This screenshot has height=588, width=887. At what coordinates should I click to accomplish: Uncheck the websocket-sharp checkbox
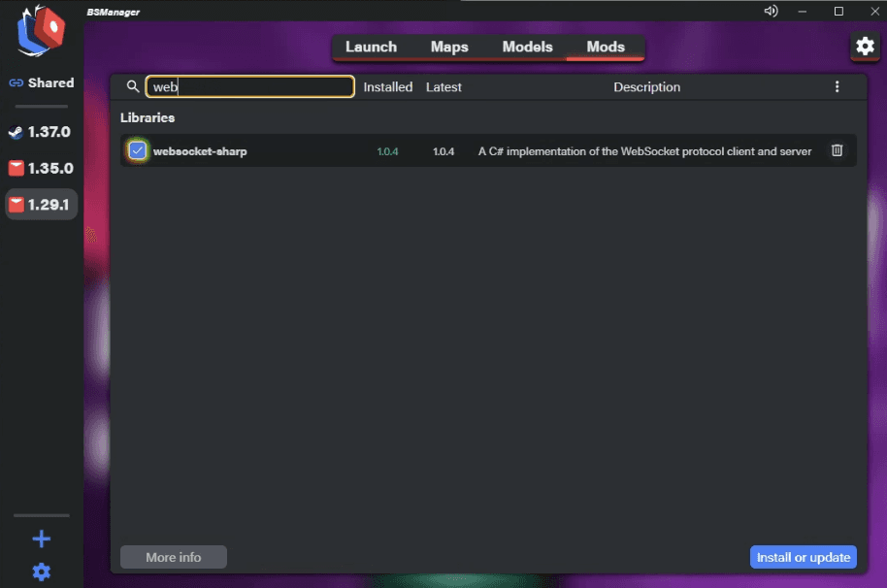coord(138,150)
